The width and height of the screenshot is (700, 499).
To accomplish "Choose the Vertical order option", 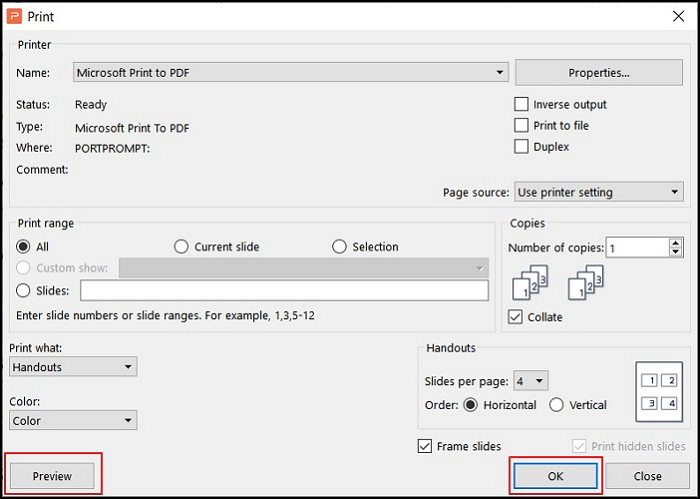I will coord(556,405).
